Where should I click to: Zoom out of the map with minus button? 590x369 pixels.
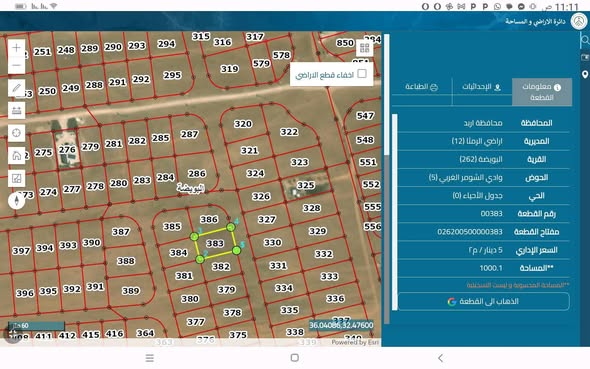click(16, 65)
